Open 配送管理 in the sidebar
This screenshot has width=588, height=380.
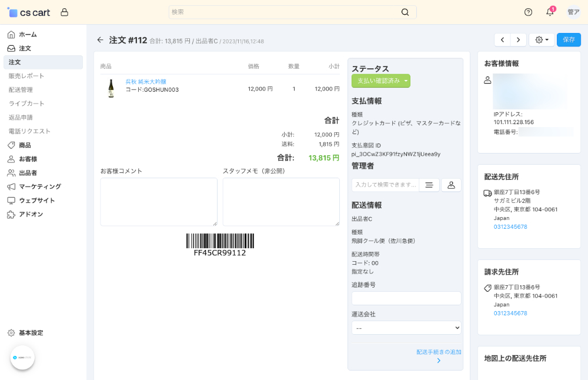tap(21, 89)
